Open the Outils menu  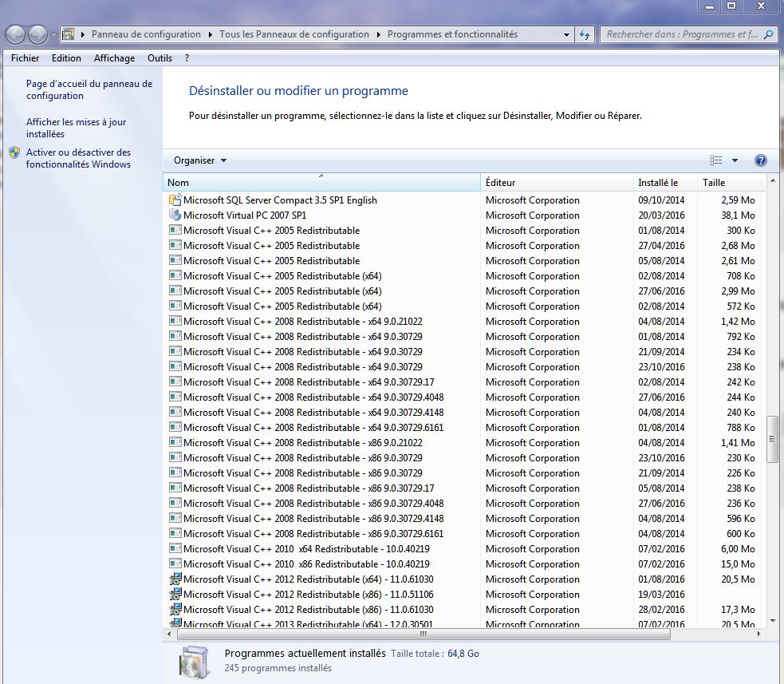[x=160, y=58]
